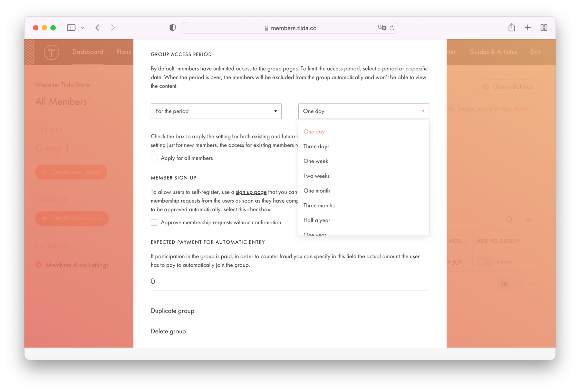Go back with the browser back arrow

coord(98,28)
